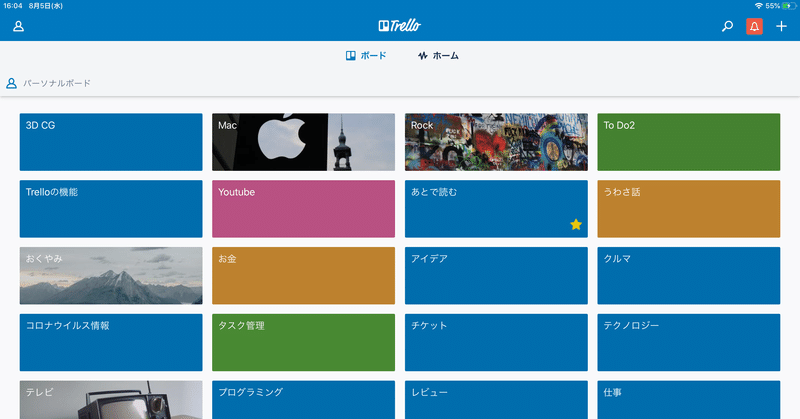
Task: Tap the search magnifier icon
Action: pyautogui.click(x=728, y=26)
